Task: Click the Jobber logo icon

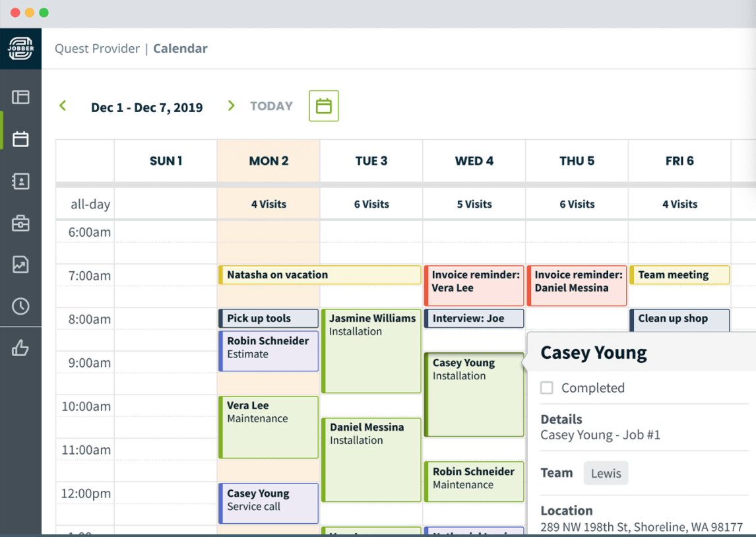Action: pyautogui.click(x=20, y=48)
